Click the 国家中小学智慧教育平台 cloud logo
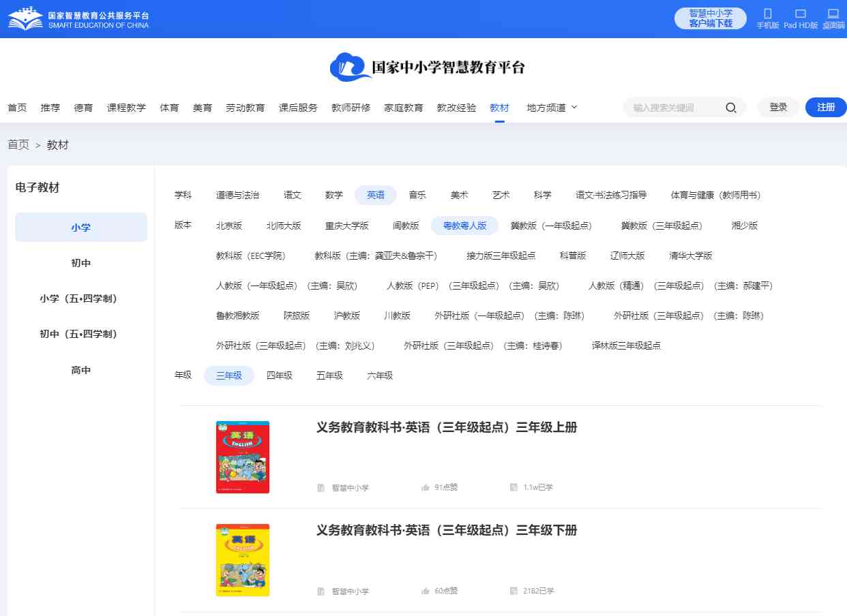 tap(428, 67)
